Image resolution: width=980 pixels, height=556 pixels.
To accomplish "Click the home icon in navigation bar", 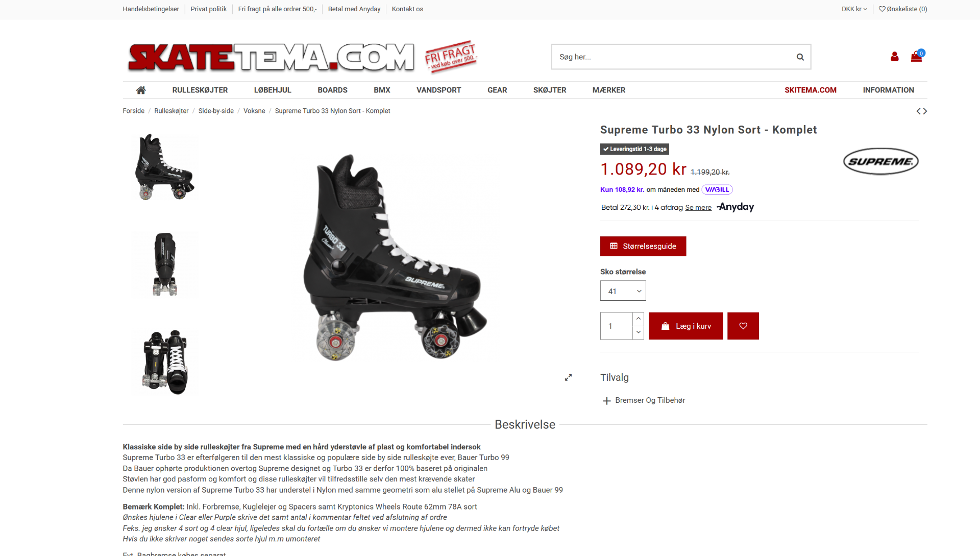I will tap(141, 90).
